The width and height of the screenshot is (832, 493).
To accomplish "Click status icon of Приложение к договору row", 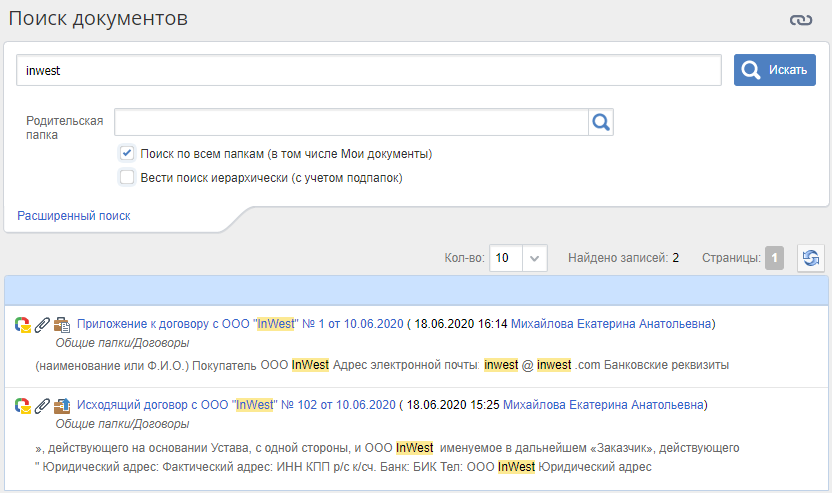I will point(22,325).
